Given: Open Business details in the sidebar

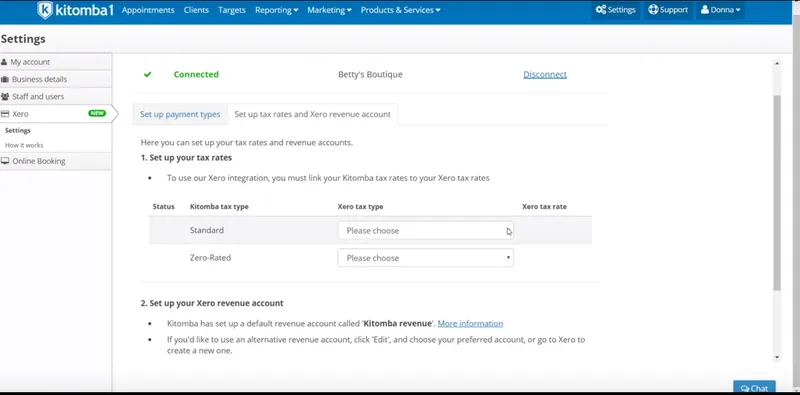Looking at the screenshot, I should point(56,79).
